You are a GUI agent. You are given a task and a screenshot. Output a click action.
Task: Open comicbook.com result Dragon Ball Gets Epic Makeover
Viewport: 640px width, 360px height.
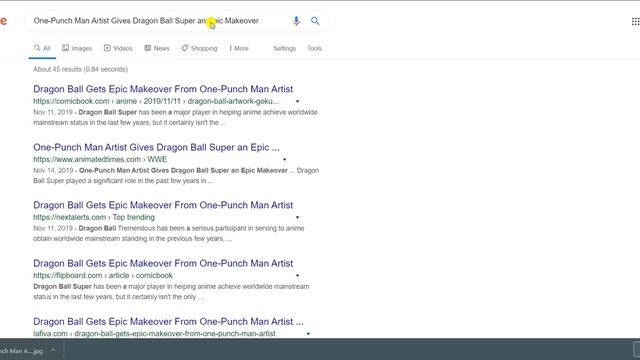163,89
